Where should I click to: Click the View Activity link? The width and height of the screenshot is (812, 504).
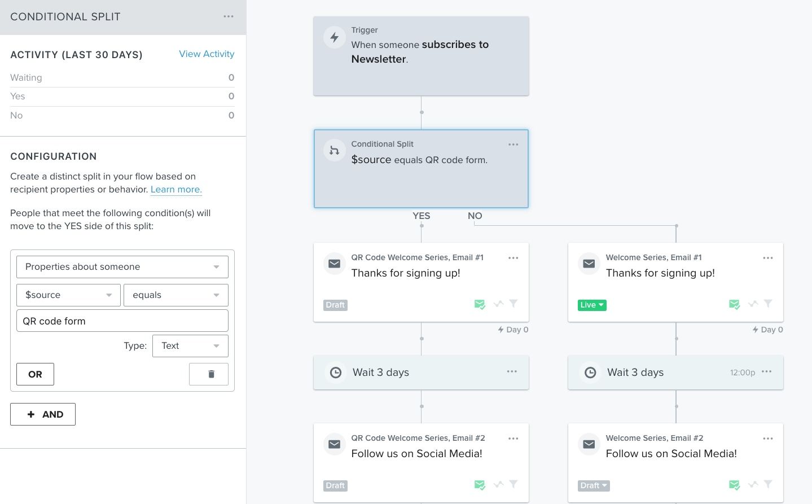click(x=207, y=54)
